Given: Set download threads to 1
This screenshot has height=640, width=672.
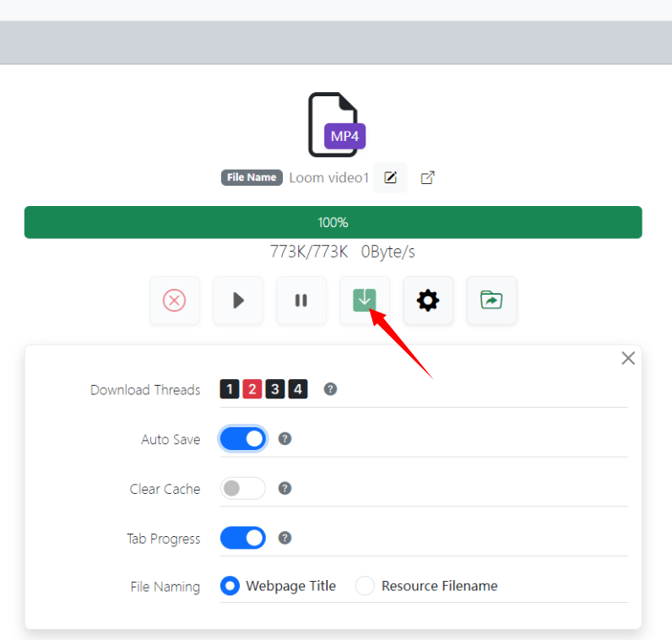Looking at the screenshot, I should point(230,389).
